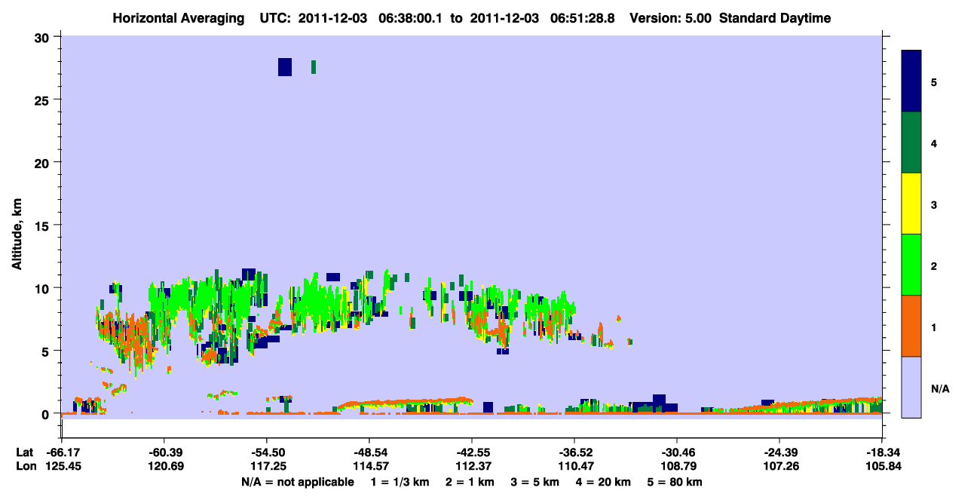Screen dimensions: 980x503
Task: Click the 'Altitude, km' axis label
Action: coord(17,233)
